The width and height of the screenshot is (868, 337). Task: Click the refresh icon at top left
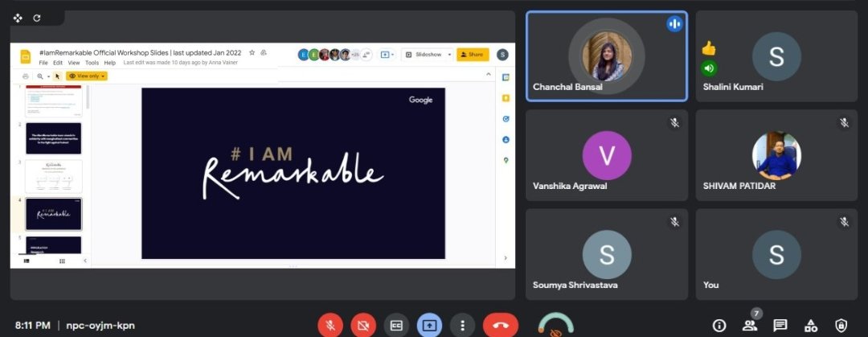[36, 18]
